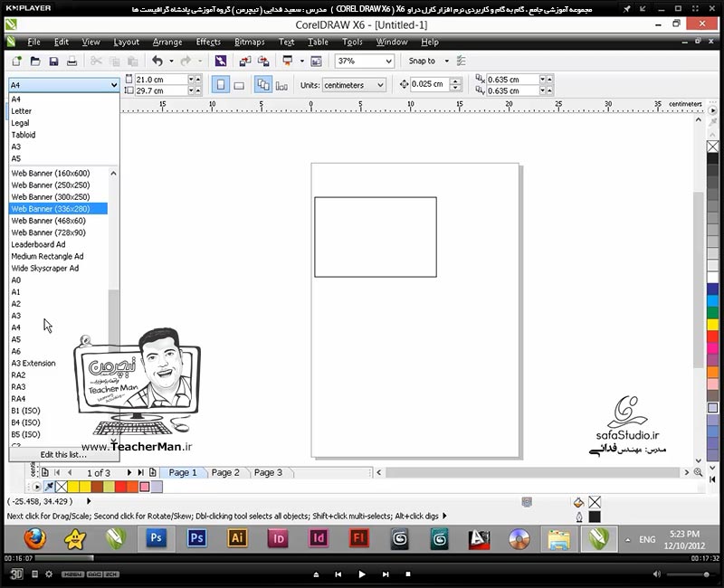Click No color swatch atop right palette
The image size is (724, 588).
click(712, 147)
